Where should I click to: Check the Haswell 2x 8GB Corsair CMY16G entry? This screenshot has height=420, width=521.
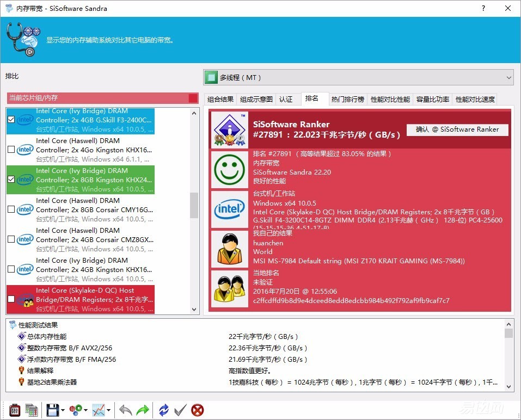(x=11, y=209)
